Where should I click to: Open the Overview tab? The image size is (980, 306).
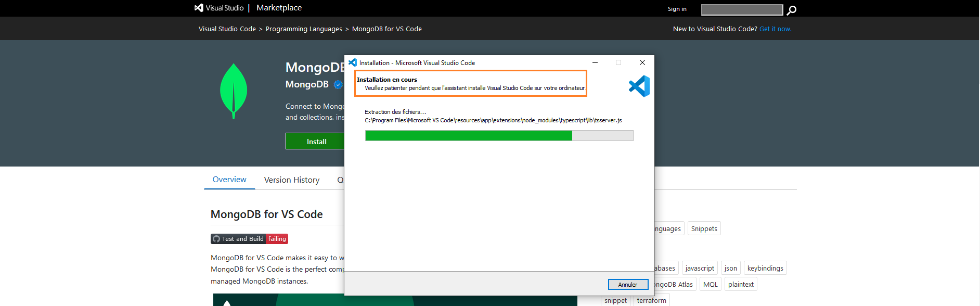point(229,180)
